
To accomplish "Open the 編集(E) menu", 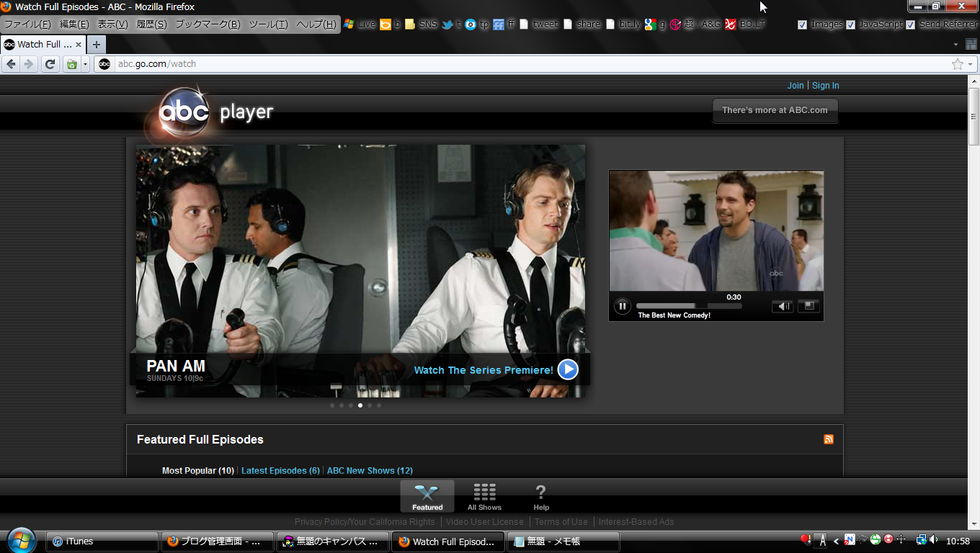I will tap(74, 24).
